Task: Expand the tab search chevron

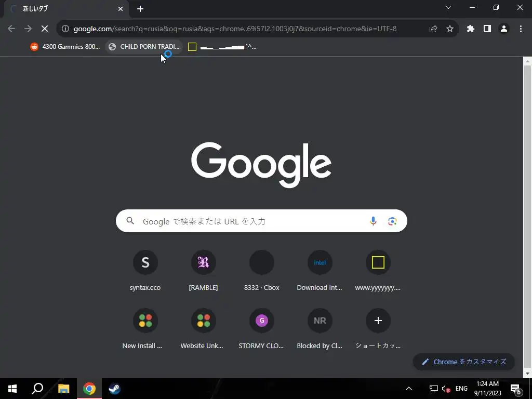Action: tap(448, 7)
